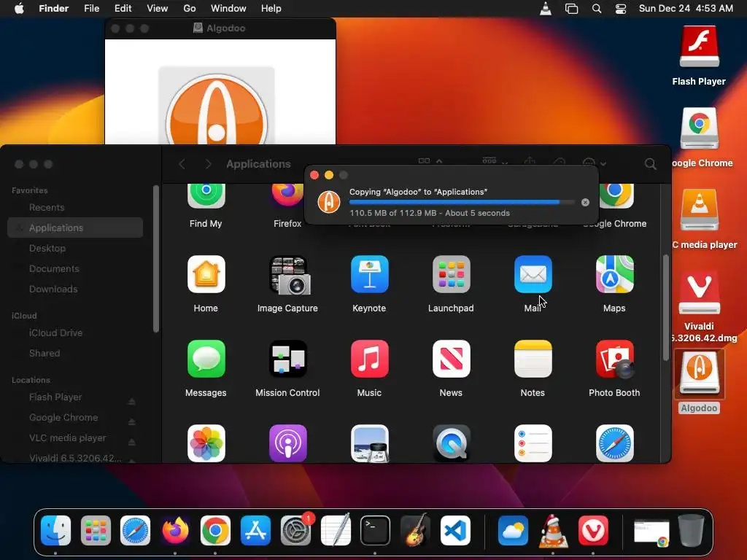This screenshot has height=560, width=747.
Task: Select the Mission Control app icon
Action: pyautogui.click(x=287, y=359)
